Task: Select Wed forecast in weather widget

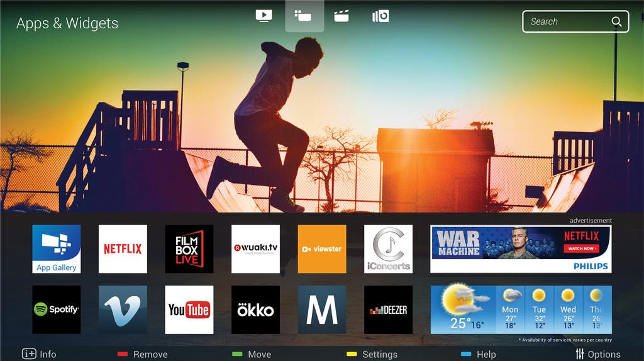Action: pos(568,309)
